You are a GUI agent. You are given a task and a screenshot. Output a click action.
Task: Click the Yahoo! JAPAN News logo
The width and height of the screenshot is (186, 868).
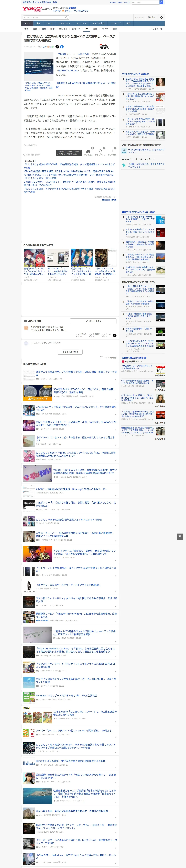[x=37, y=9]
